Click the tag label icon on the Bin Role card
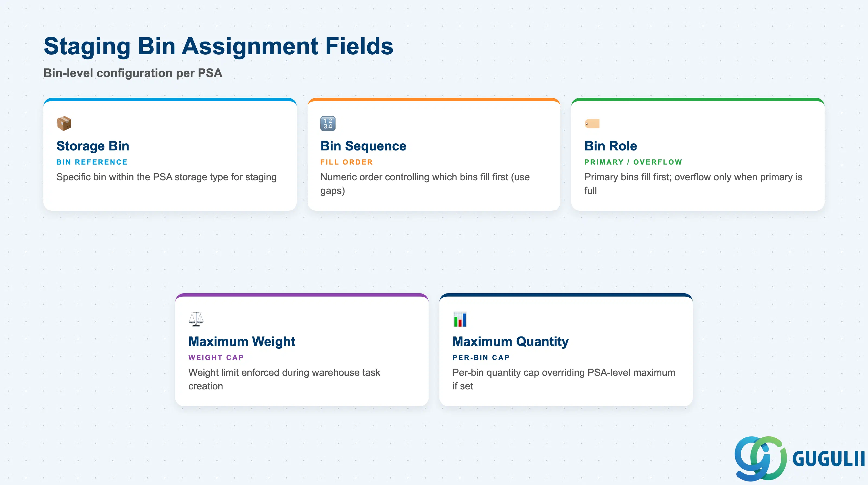The image size is (868, 485). (592, 124)
